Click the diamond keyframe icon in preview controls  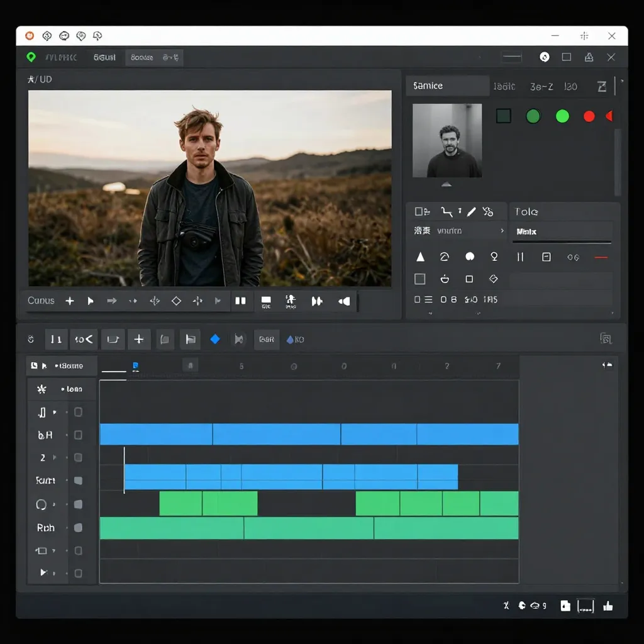176,301
